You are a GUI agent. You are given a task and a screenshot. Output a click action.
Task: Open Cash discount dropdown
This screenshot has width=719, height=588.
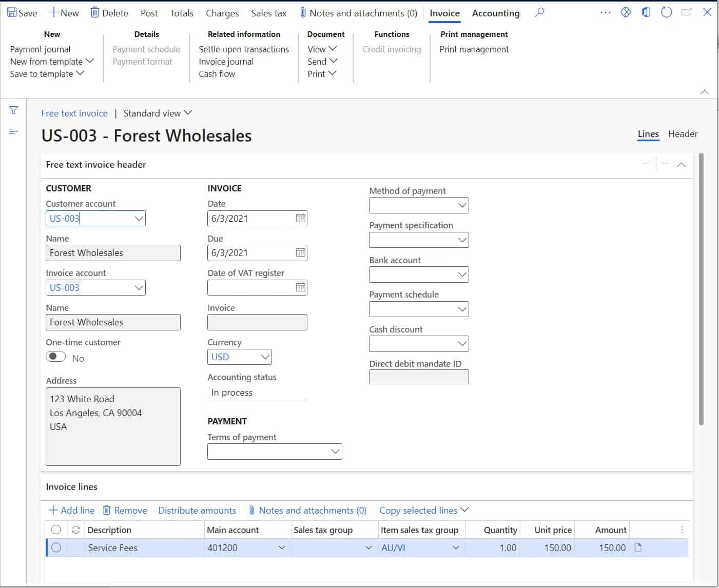coord(462,344)
